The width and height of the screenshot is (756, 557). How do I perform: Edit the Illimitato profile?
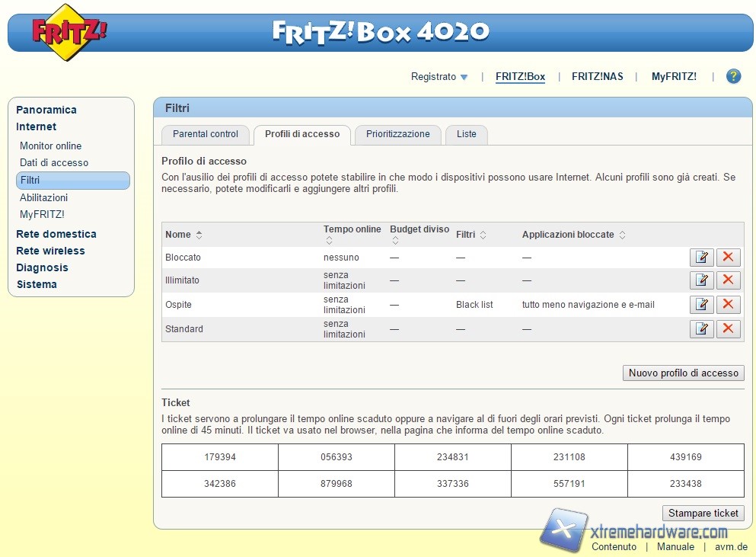tap(701, 280)
